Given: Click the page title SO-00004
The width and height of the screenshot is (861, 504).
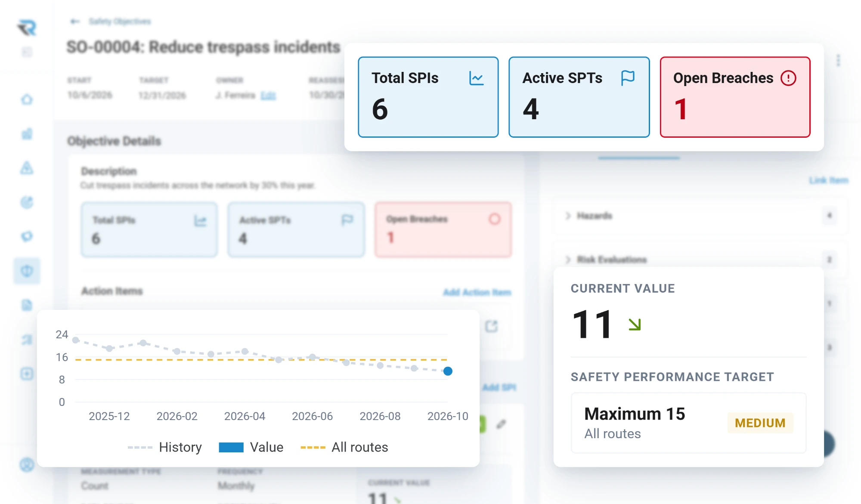Looking at the screenshot, I should click(x=203, y=47).
